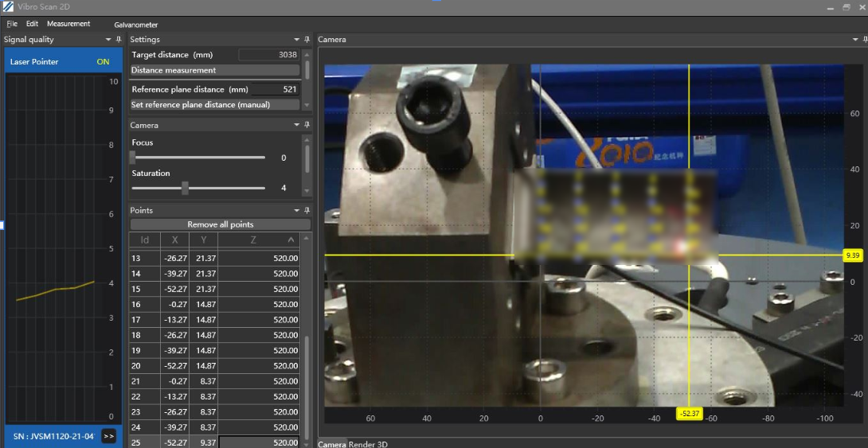
Task: Click the Settings panel pin icon
Action: tap(307, 39)
